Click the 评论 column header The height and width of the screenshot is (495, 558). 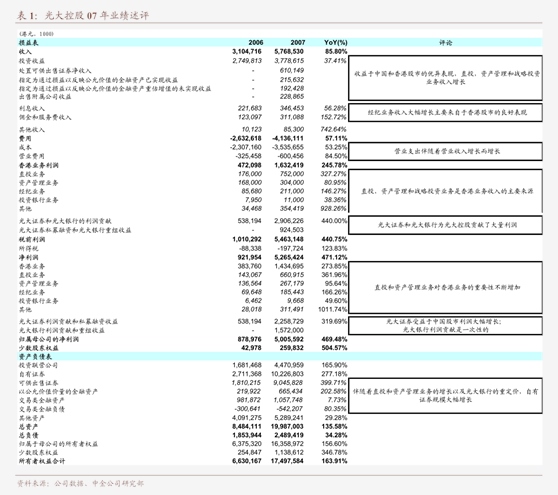445,43
